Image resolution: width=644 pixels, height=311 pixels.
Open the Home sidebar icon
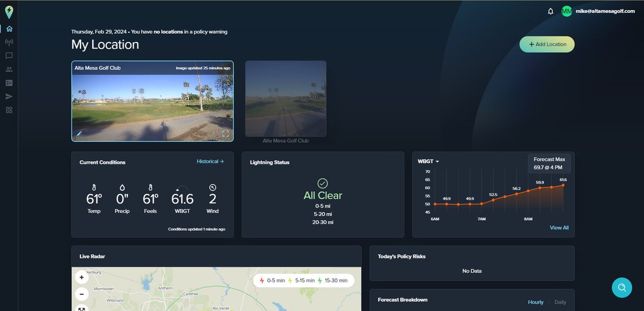tap(9, 29)
